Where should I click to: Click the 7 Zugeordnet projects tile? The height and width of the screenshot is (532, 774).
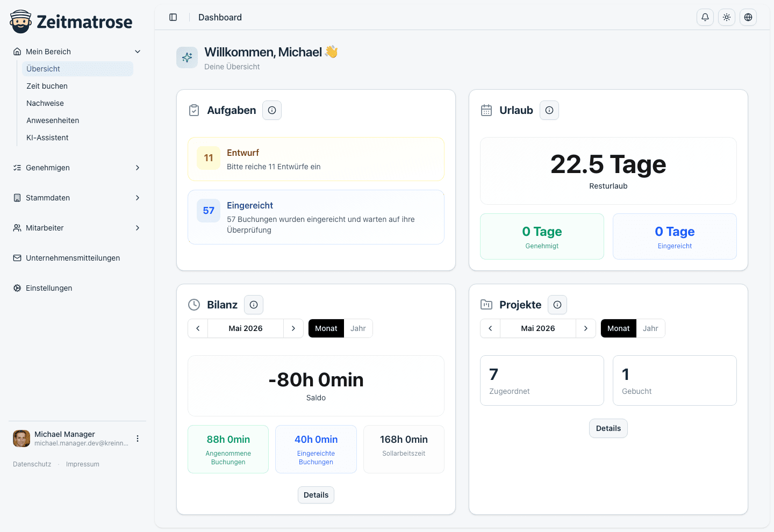(542, 380)
